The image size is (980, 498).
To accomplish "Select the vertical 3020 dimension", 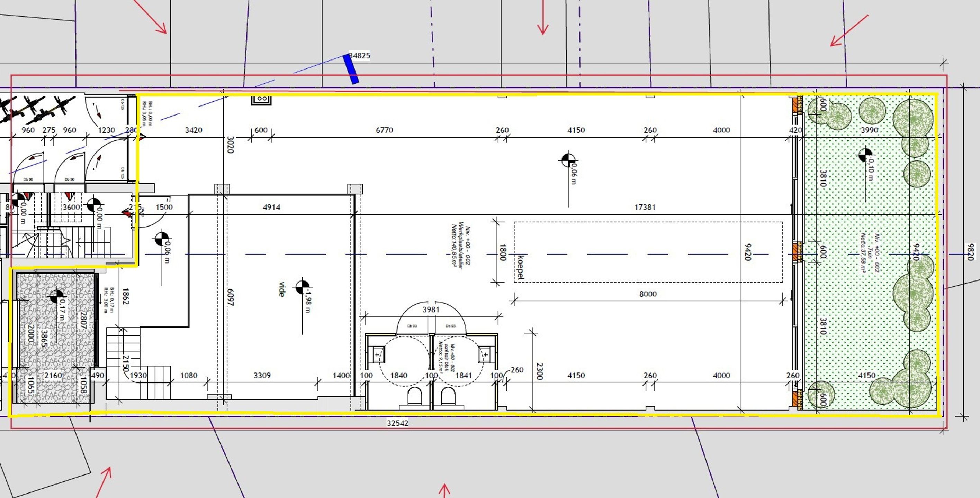I will 230,145.
